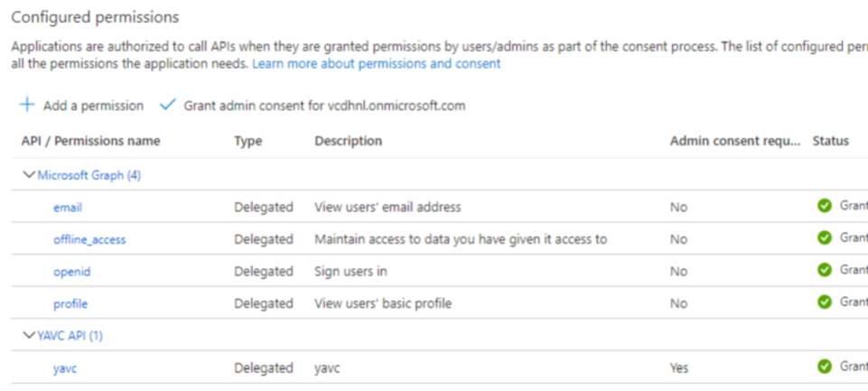The image size is (868, 391).
Task: Click the checkmark icon for Grant admin consent
Action: pyautogui.click(x=167, y=105)
